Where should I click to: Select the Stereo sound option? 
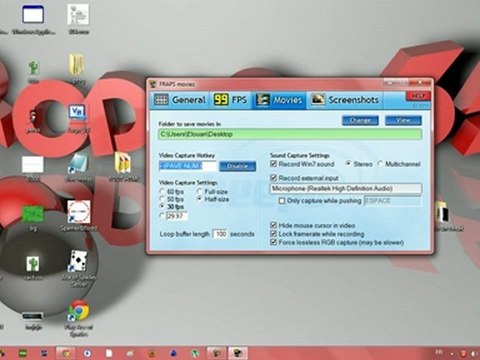[349, 164]
